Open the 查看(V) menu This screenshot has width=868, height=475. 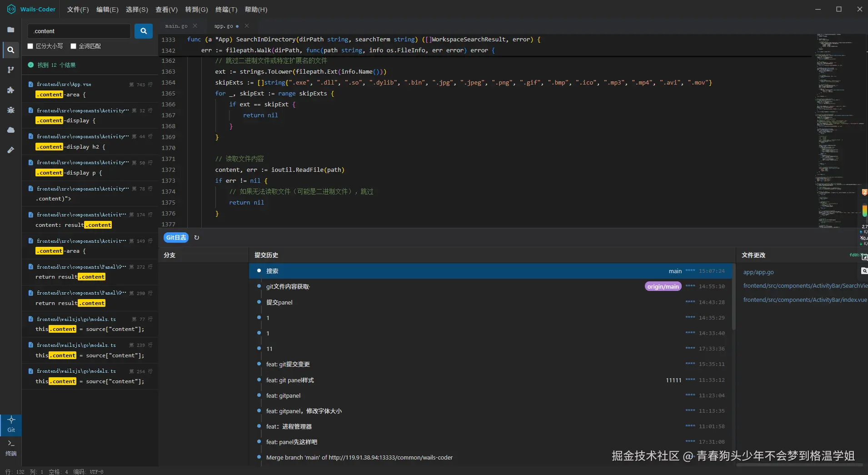point(166,10)
